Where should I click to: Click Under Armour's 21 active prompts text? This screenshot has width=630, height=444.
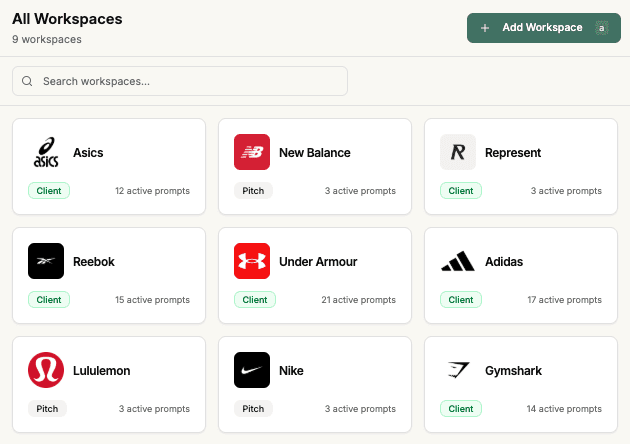point(358,299)
